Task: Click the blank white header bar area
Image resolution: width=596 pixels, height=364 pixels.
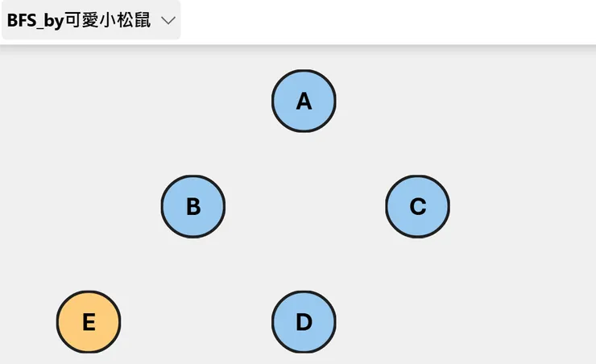Action: pos(387,22)
